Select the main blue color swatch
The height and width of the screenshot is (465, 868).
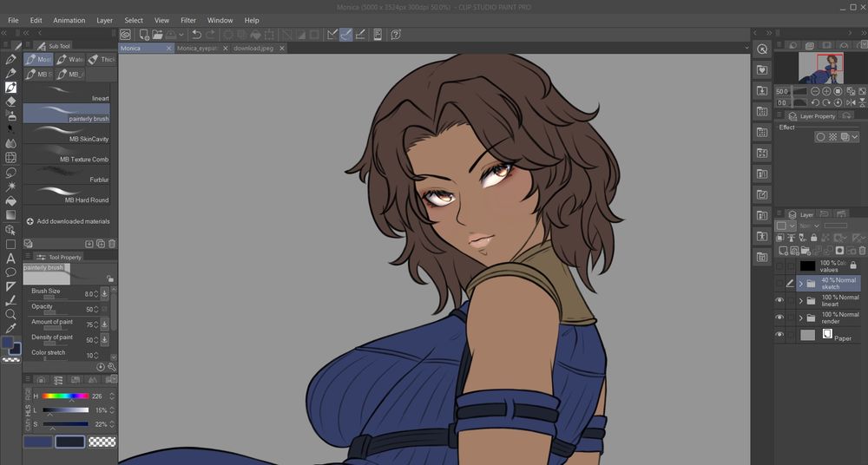click(x=38, y=442)
